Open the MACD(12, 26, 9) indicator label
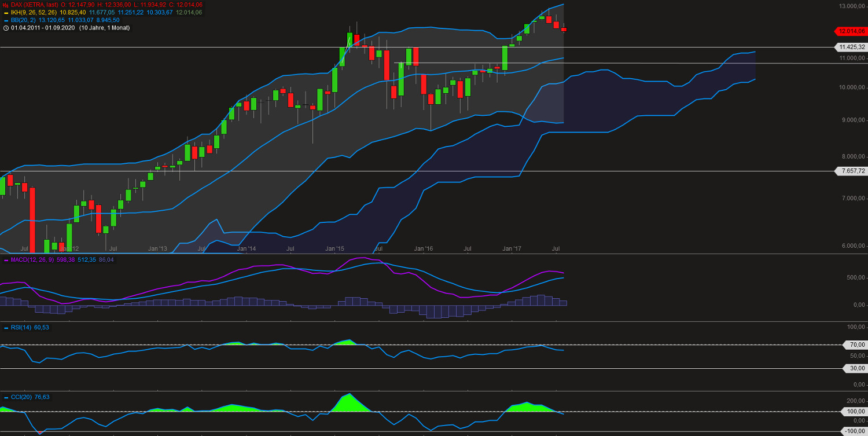This screenshot has width=868, height=436. tap(34, 259)
